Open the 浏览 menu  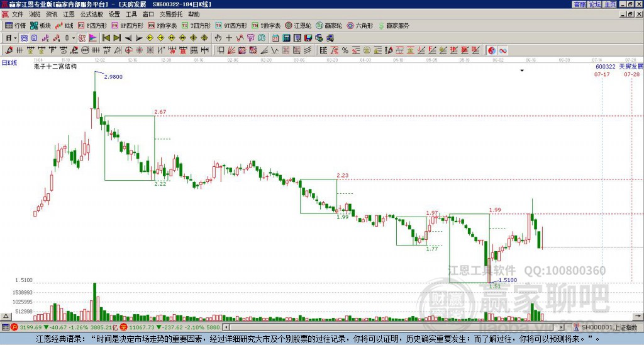(35, 14)
